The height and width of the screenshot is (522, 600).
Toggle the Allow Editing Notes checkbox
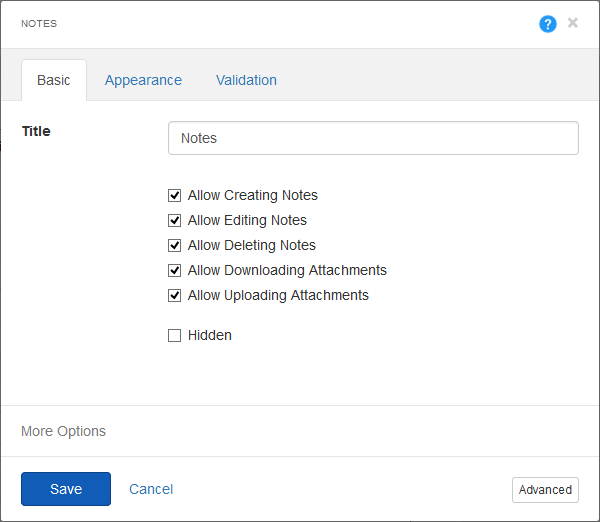pyautogui.click(x=174, y=220)
